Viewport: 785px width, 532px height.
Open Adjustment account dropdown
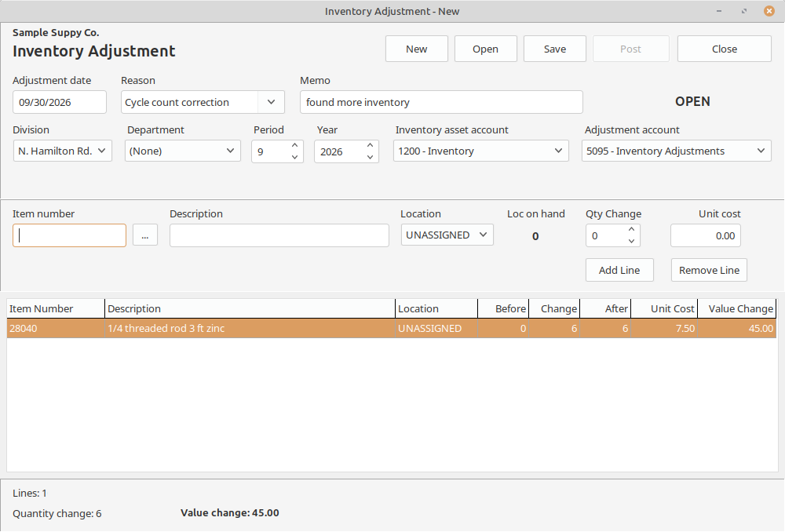tap(677, 151)
